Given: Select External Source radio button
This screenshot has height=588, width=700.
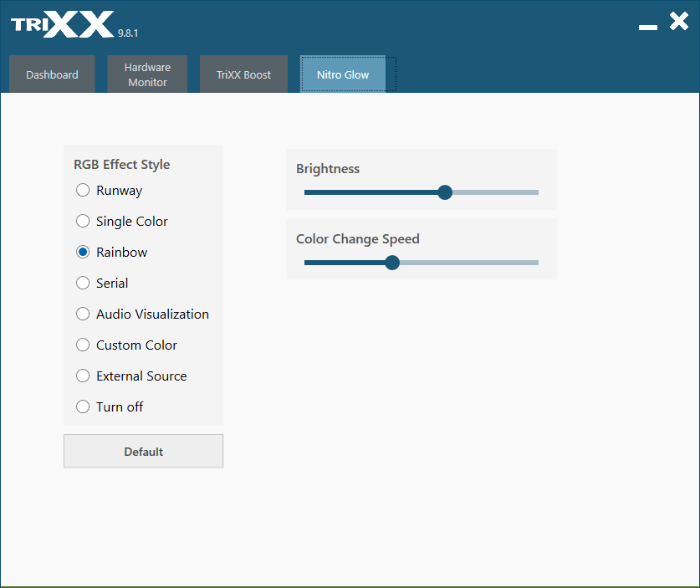Looking at the screenshot, I should coord(83,376).
